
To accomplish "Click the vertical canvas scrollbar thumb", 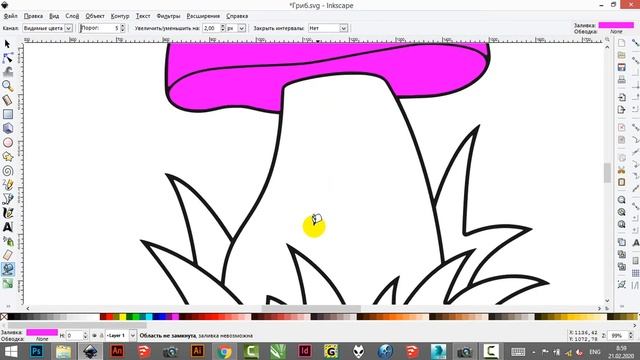I will [607, 173].
